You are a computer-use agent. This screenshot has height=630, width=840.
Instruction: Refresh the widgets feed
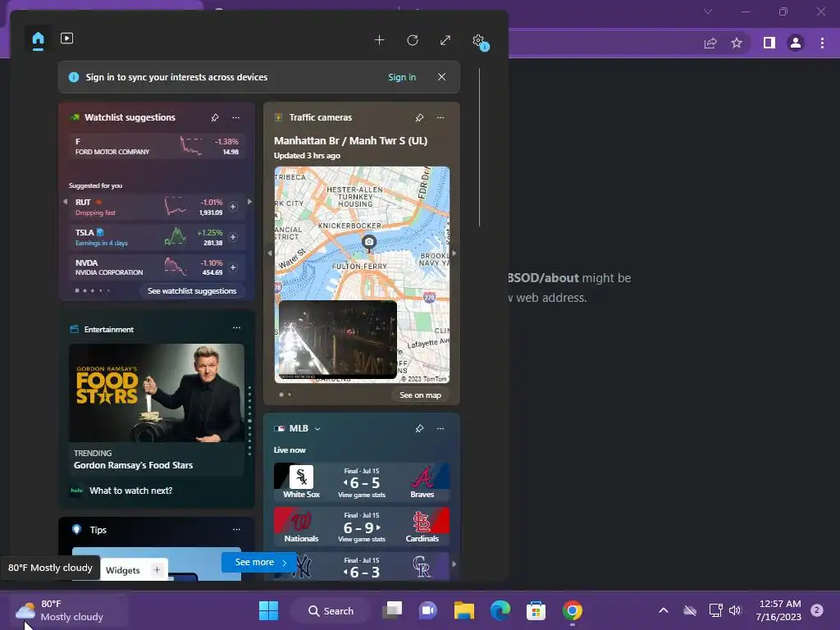tap(413, 40)
